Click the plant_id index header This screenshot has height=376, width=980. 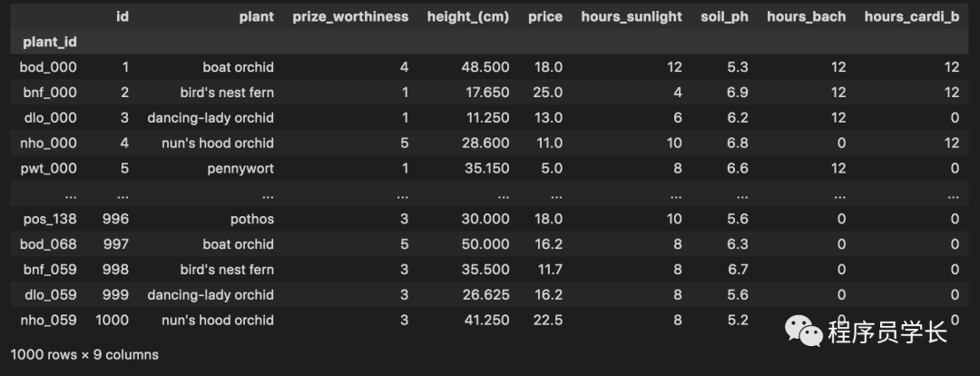pyautogui.click(x=50, y=42)
